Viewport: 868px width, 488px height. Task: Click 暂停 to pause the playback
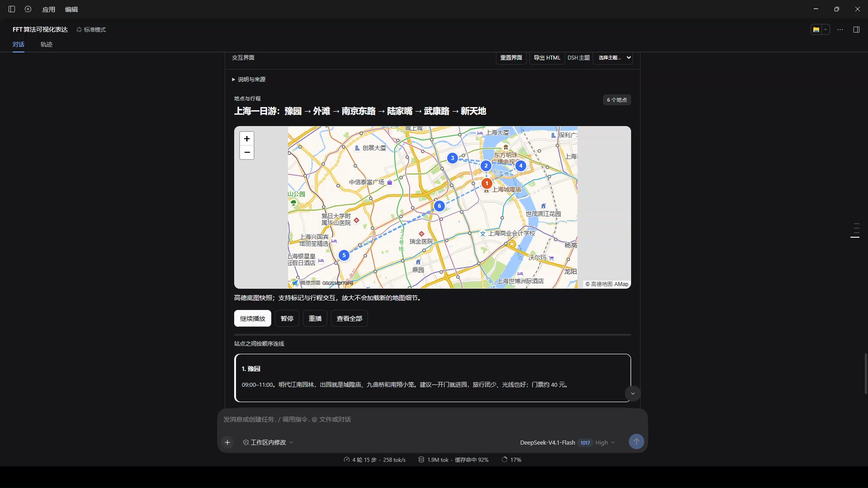point(287,319)
